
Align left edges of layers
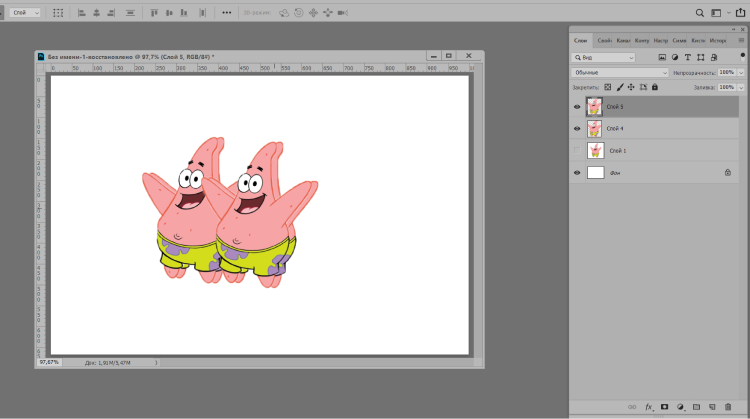click(x=82, y=13)
